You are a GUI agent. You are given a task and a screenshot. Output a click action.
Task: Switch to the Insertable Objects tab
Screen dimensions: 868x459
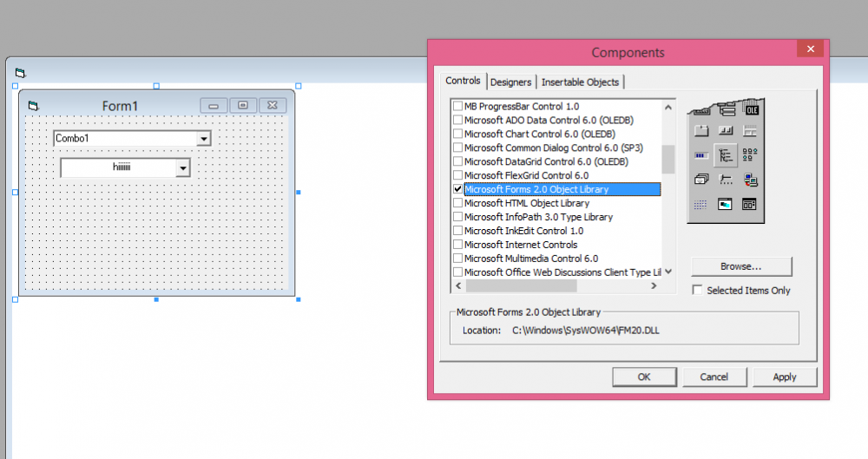click(580, 82)
